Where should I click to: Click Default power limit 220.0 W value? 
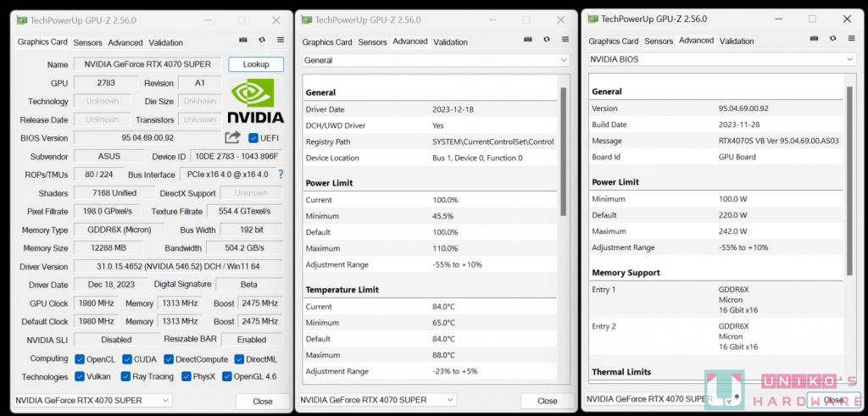point(733,215)
